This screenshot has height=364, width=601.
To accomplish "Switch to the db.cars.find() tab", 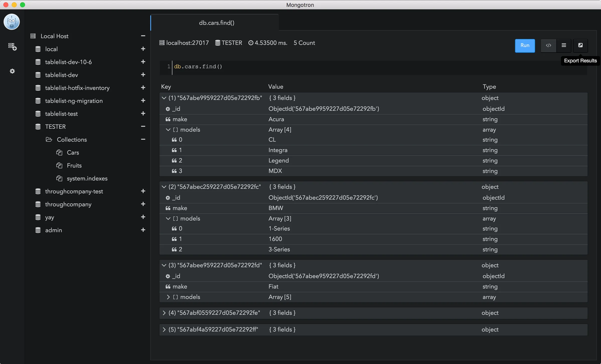I will [x=216, y=23].
